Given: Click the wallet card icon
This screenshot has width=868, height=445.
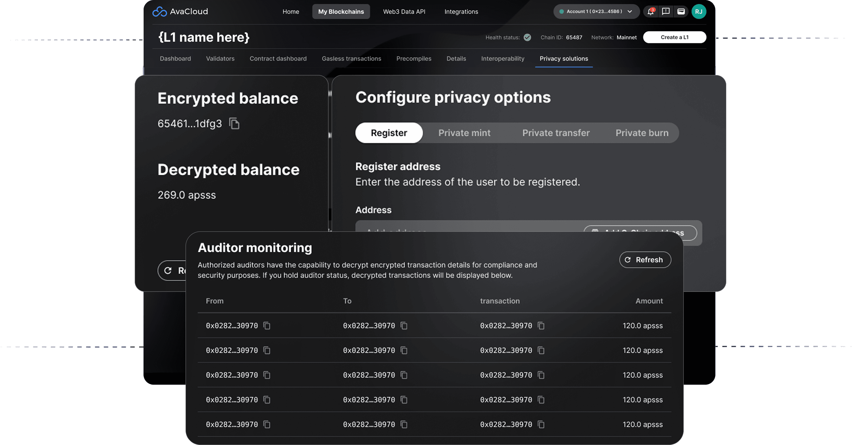Looking at the screenshot, I should pos(681,11).
